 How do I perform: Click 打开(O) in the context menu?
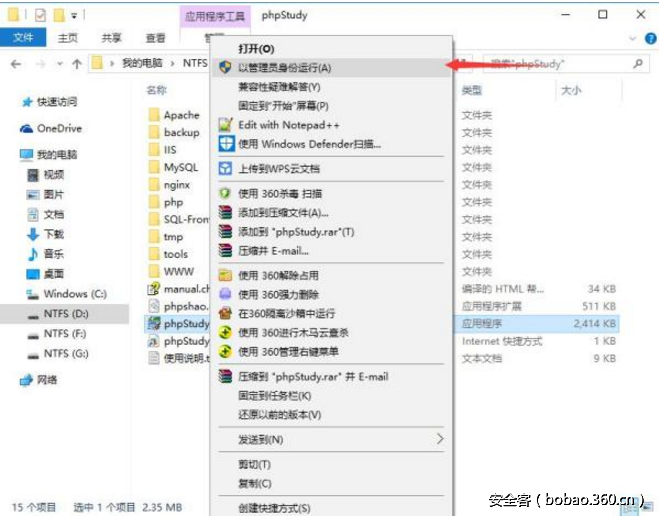coord(255,48)
